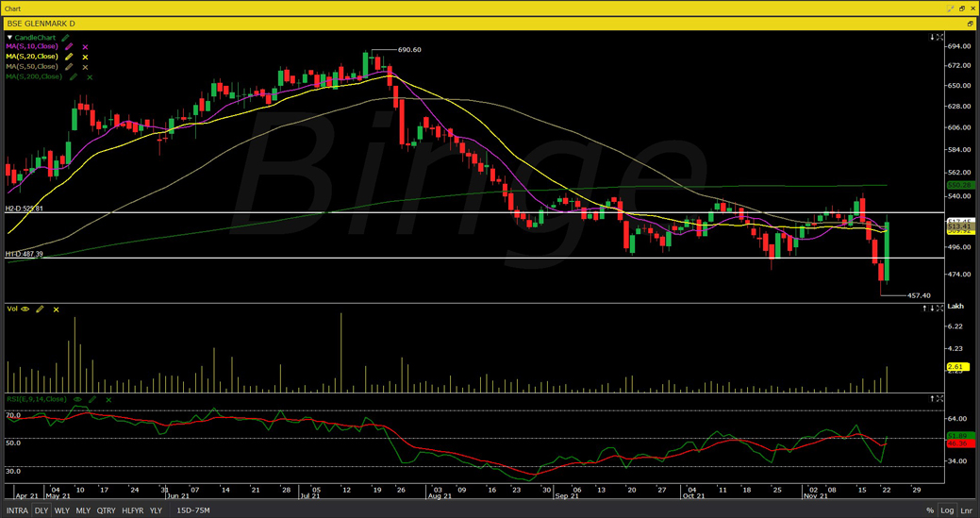Edit the MA(S,50,Close) indicator pencil
980x518 pixels.
pyautogui.click(x=70, y=67)
